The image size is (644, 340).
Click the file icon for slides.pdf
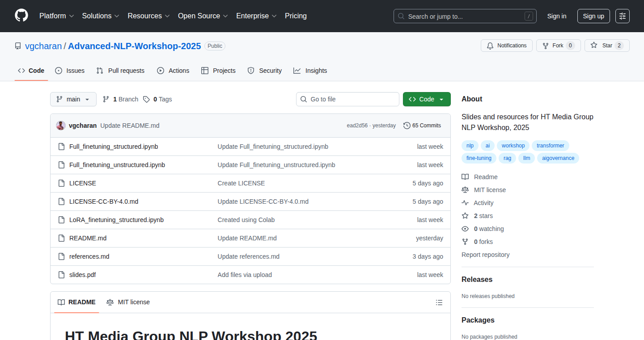point(61,275)
